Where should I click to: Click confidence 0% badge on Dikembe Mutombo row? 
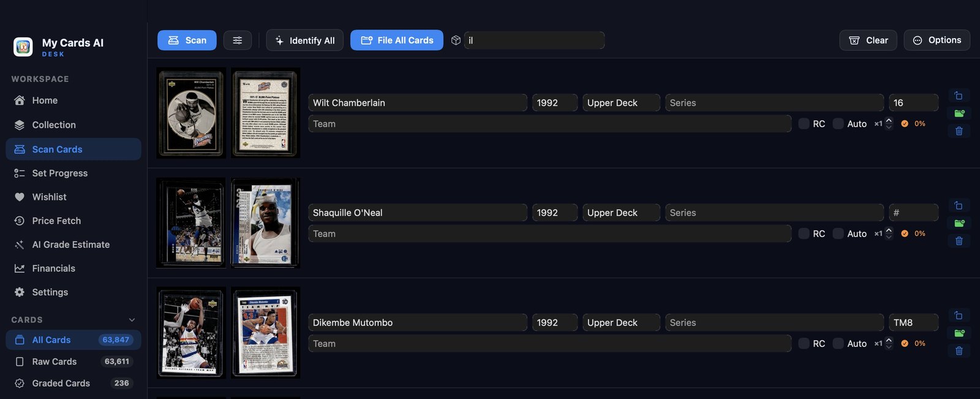tap(913, 343)
